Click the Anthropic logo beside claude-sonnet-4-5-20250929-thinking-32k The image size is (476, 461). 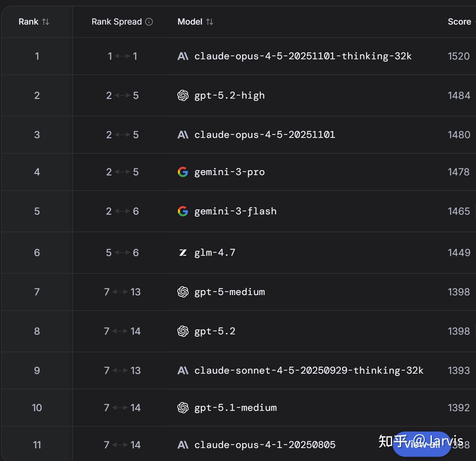click(x=183, y=370)
